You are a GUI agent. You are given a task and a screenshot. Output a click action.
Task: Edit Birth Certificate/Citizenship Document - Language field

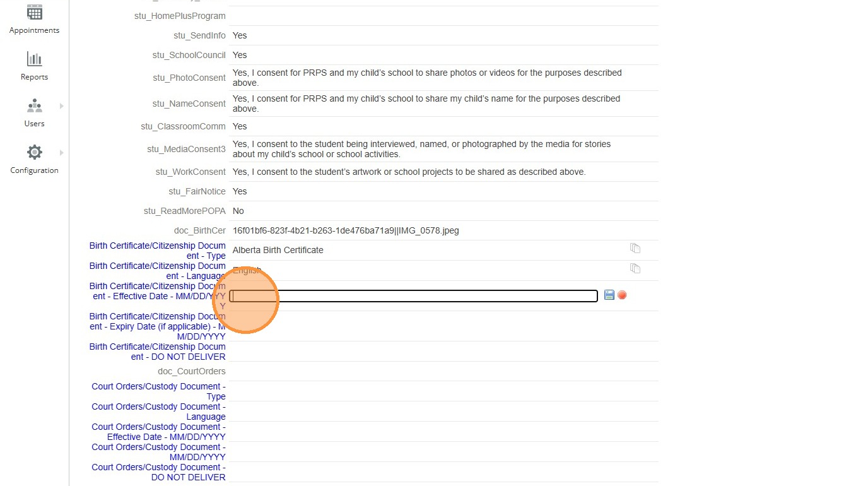[158, 271]
